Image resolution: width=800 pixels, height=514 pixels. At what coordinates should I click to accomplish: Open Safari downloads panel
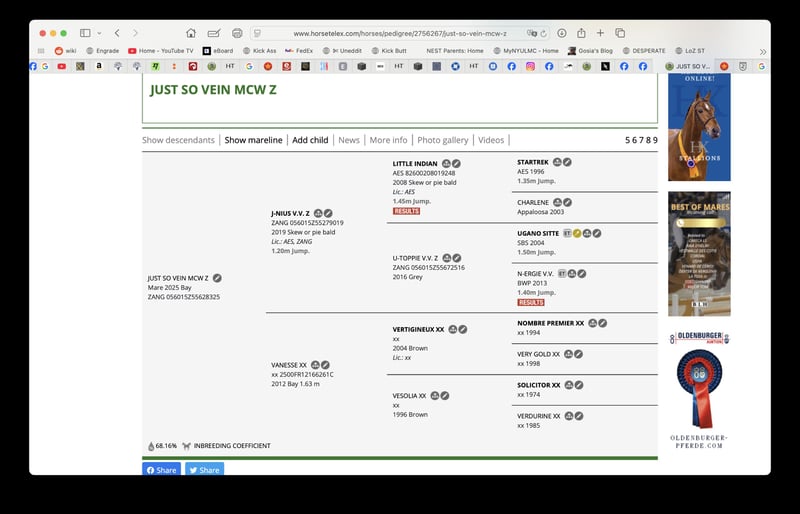pyautogui.click(x=562, y=33)
